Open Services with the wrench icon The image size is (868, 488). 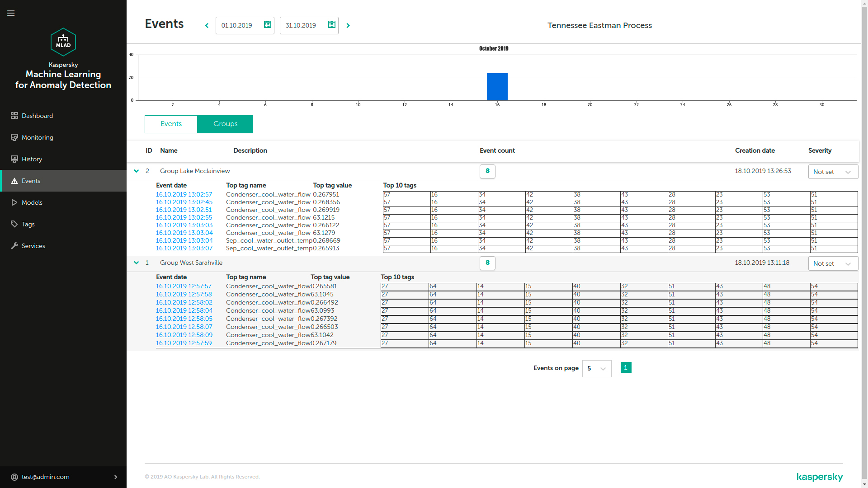15,246
